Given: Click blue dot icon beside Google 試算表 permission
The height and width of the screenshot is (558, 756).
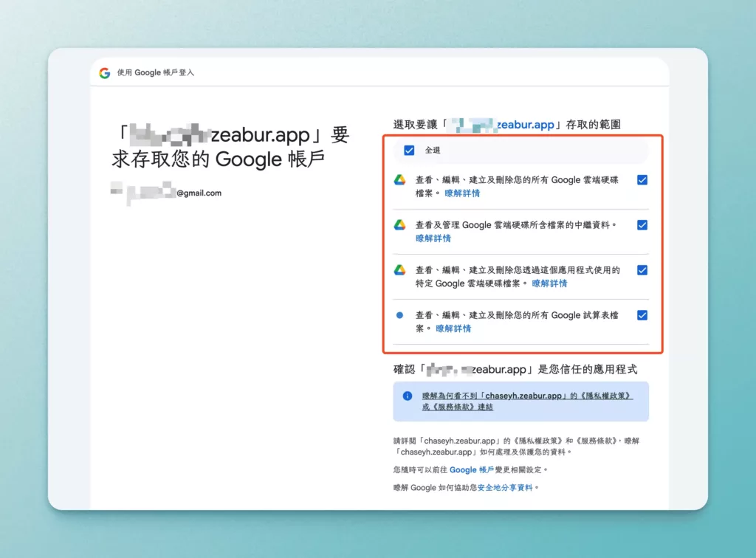Looking at the screenshot, I should [x=399, y=315].
